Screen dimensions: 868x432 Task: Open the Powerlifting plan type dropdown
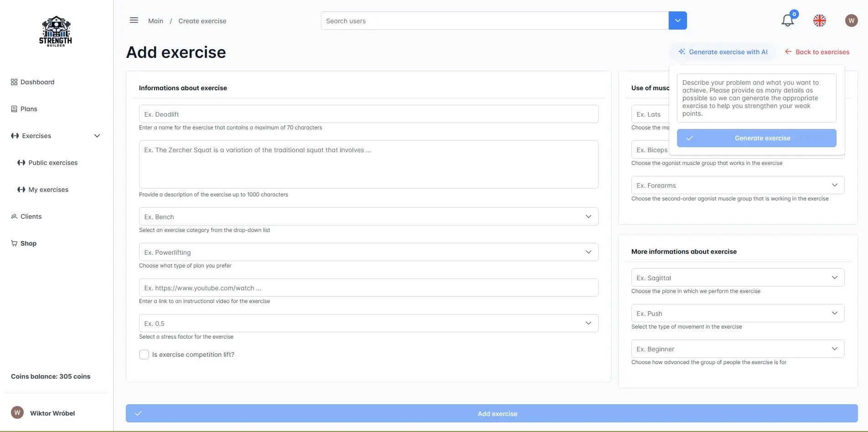(x=368, y=252)
